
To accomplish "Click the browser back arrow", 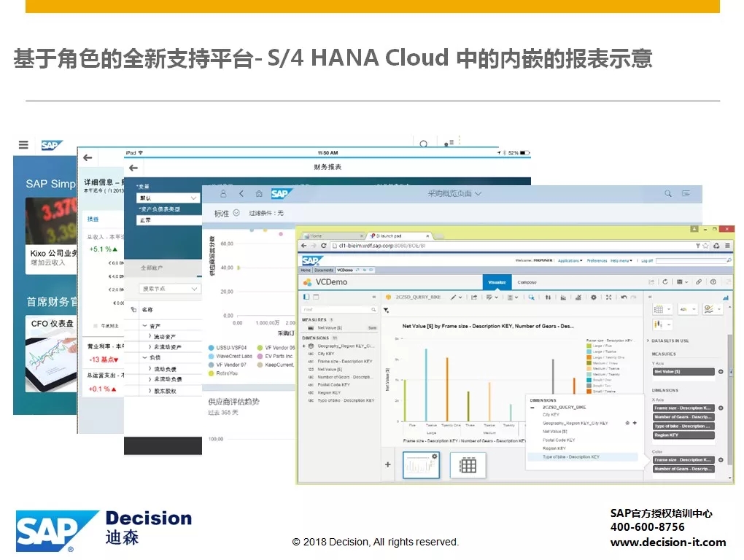I will point(304,246).
